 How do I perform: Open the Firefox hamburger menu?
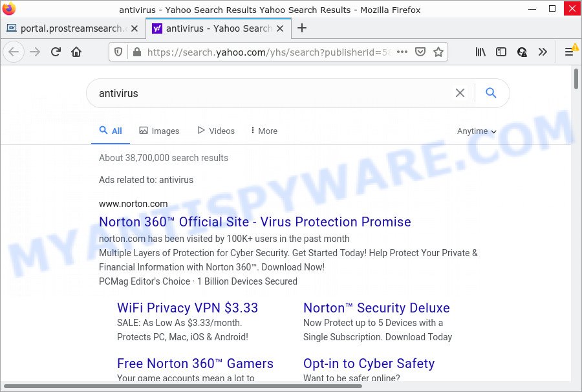pyautogui.click(x=569, y=52)
